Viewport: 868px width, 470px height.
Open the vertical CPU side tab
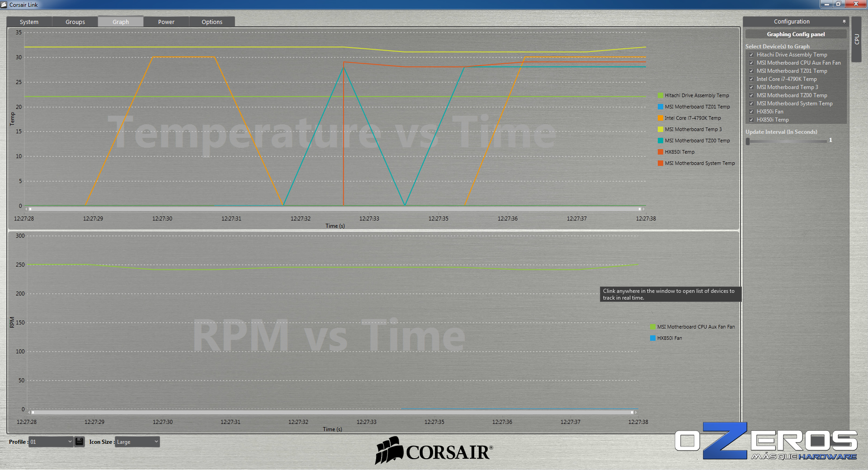tap(857, 39)
